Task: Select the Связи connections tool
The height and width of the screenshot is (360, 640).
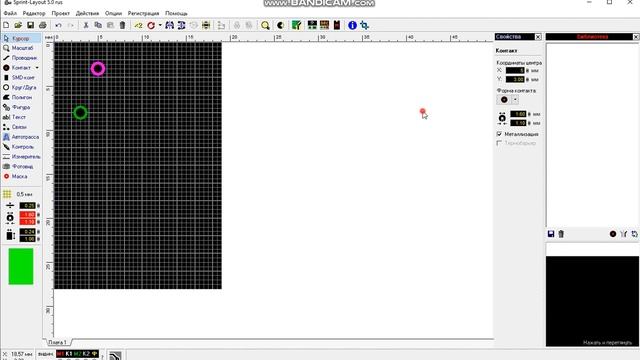Action: [21, 127]
